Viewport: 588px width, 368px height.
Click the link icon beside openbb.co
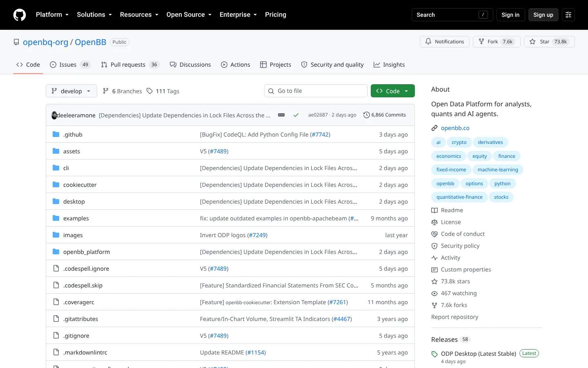pyautogui.click(x=434, y=128)
